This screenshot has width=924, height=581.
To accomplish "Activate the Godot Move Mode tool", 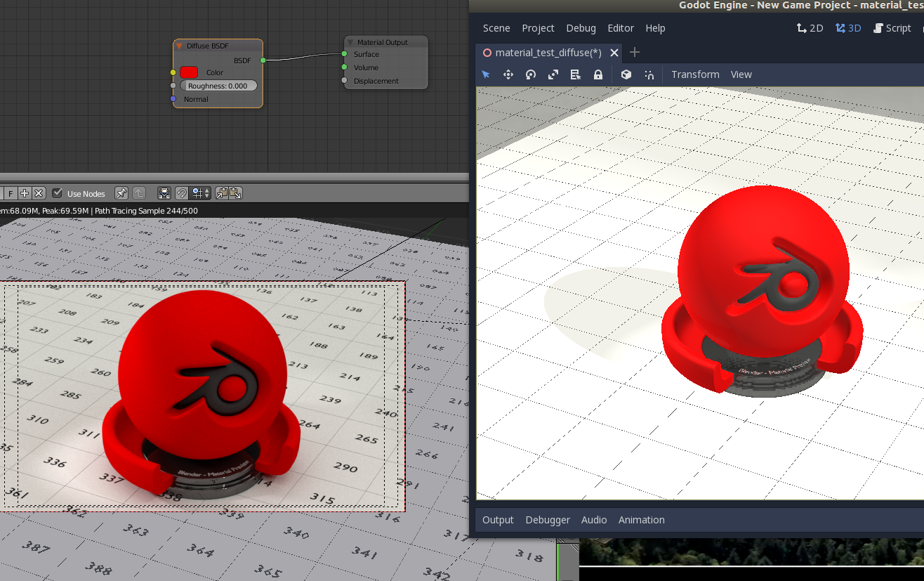I will point(508,74).
